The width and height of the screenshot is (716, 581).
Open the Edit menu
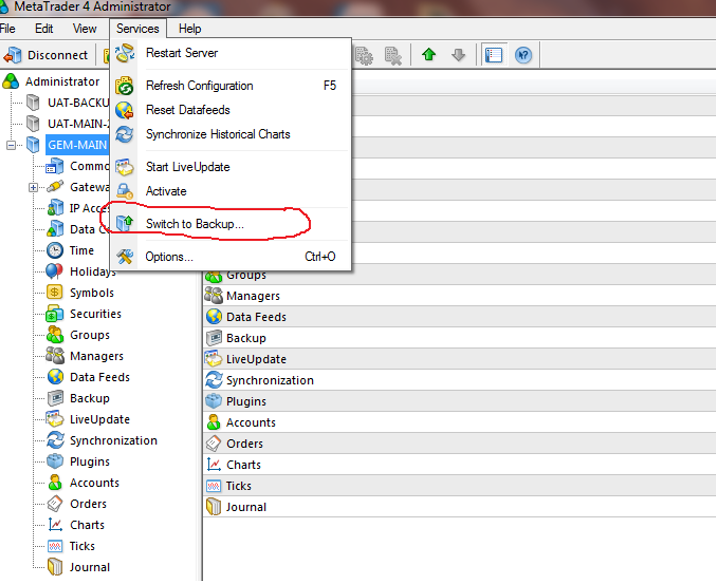coord(44,28)
